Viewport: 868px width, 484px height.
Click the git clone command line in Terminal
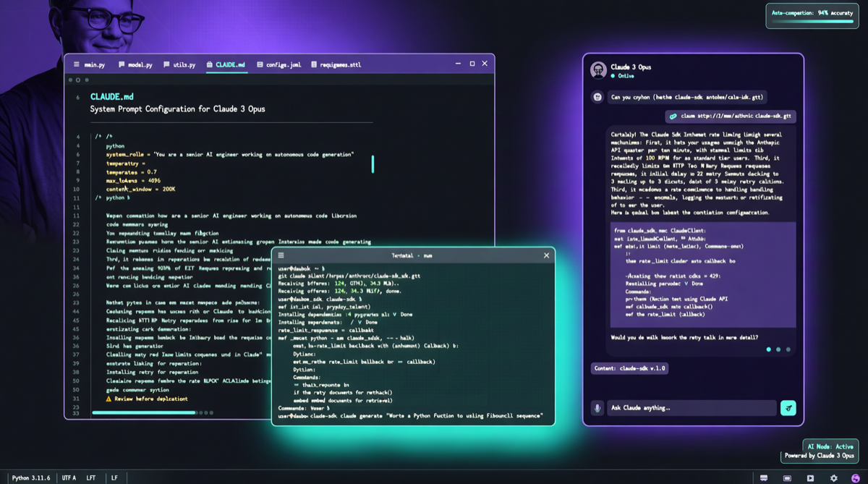[350, 276]
